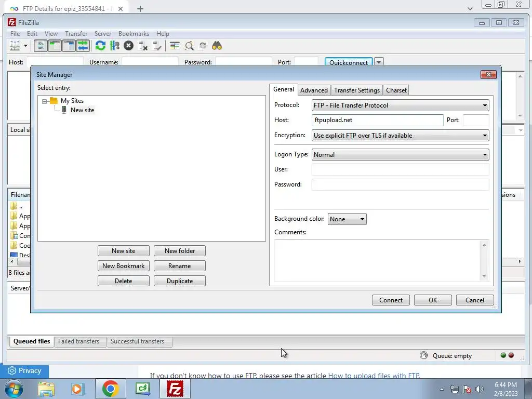Click the Windows Start button
The width and height of the screenshot is (532, 399).
pos(14,389)
